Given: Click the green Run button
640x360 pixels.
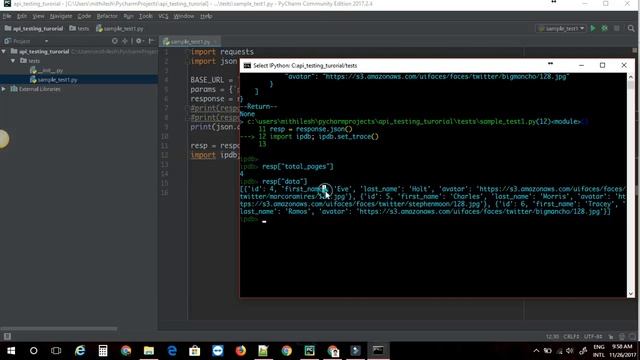Looking at the screenshot, I should point(593,28).
